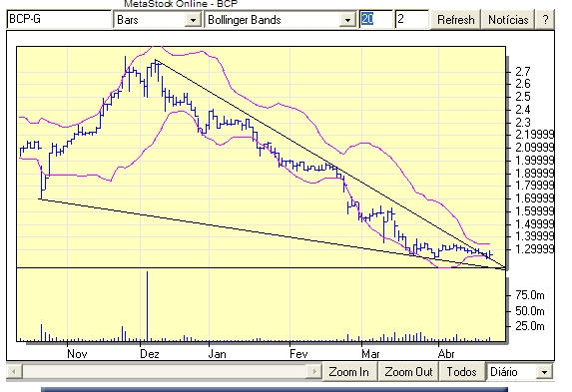This screenshot has width=572, height=392.
Task: Click the 50.0m volume axis label
Action: coord(530,311)
